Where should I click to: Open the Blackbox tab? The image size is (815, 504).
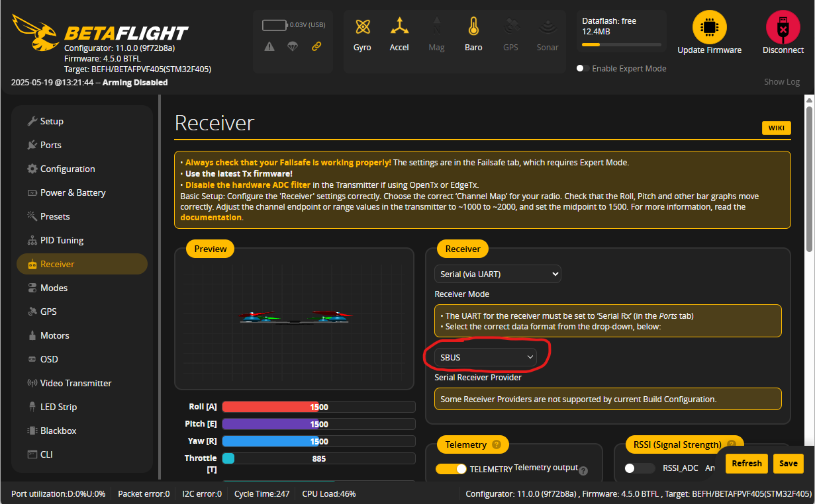(82, 431)
